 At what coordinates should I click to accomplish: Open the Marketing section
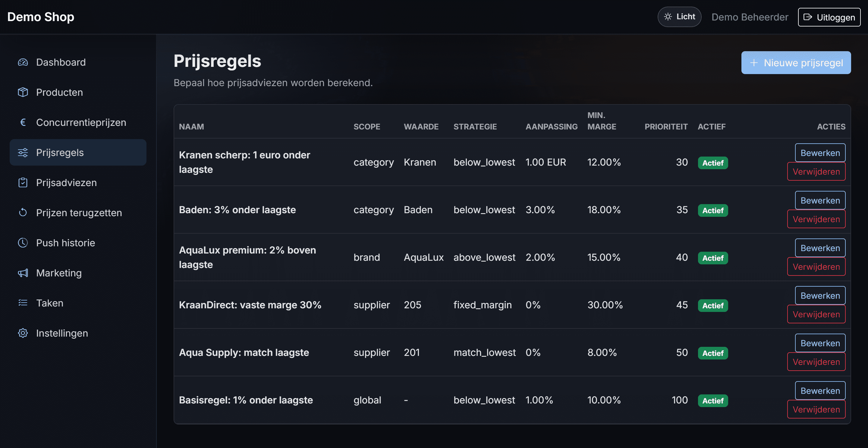(78, 273)
